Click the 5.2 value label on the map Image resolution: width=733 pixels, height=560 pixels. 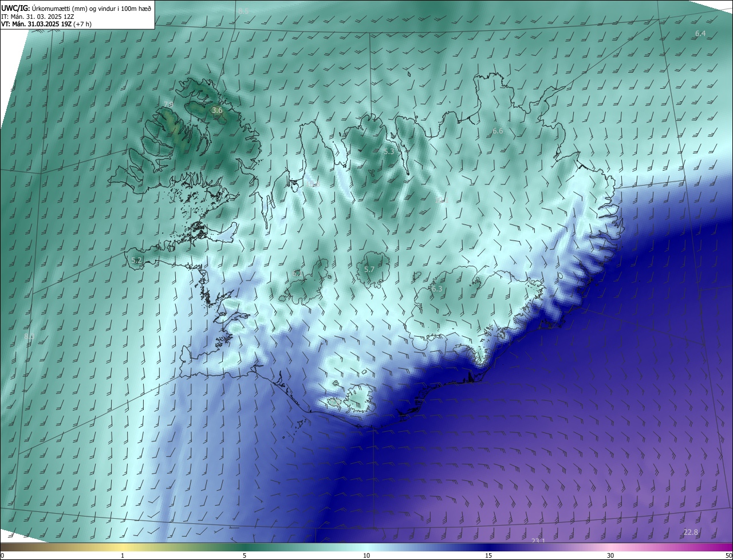[136, 260]
